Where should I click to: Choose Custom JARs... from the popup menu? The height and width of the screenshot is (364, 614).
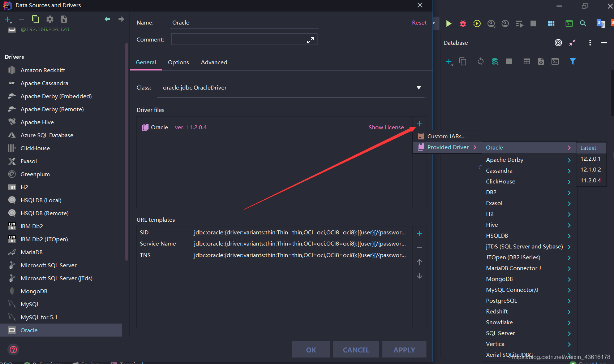coord(448,136)
